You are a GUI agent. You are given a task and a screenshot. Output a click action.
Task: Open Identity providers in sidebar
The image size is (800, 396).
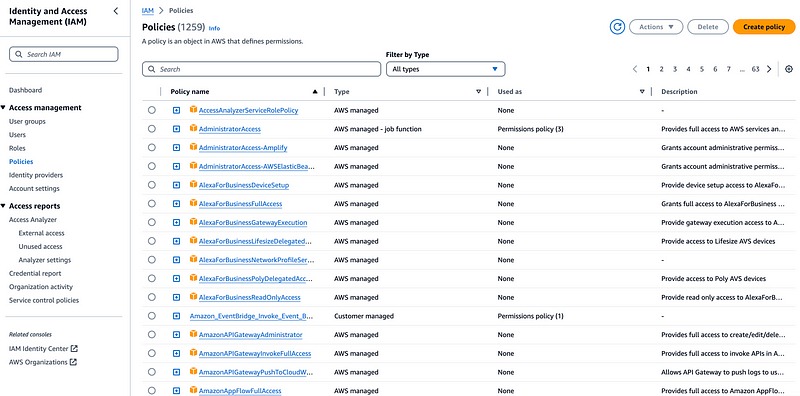click(36, 175)
